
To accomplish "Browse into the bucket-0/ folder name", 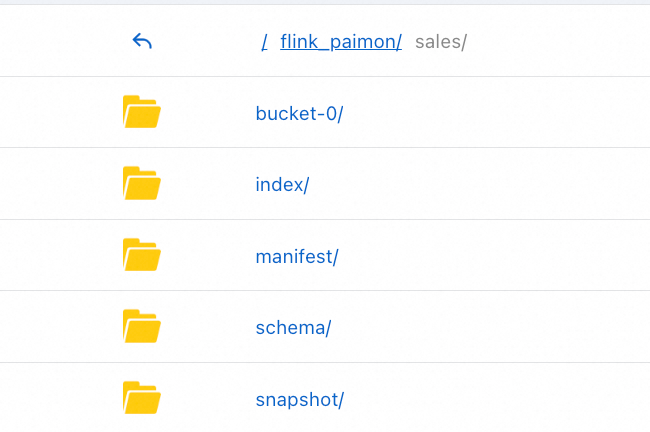I will pos(299,113).
